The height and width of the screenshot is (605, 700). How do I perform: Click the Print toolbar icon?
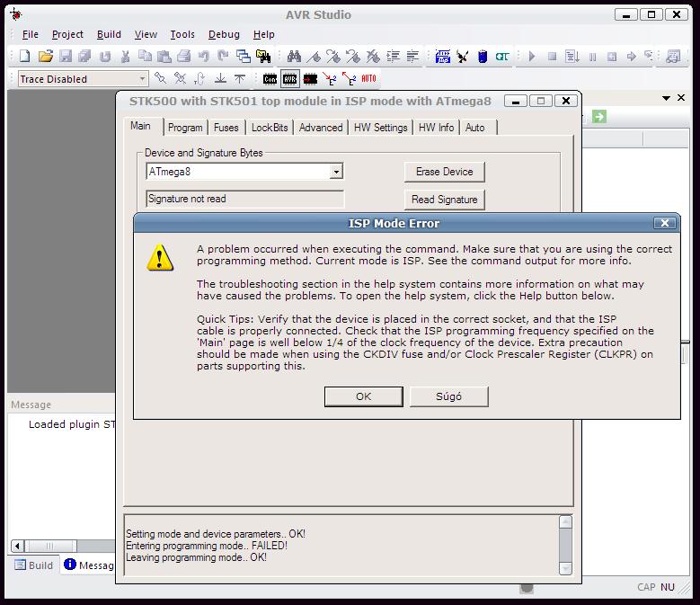(184, 57)
